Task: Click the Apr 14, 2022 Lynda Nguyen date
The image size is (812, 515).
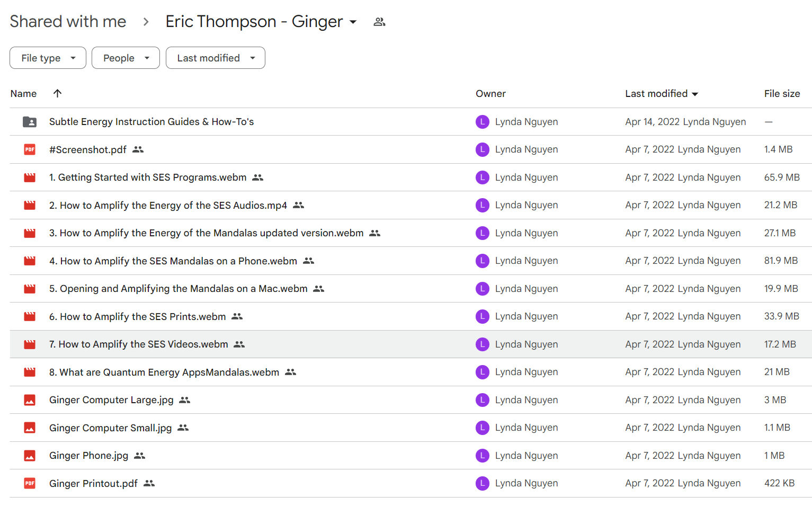Action: pos(685,122)
